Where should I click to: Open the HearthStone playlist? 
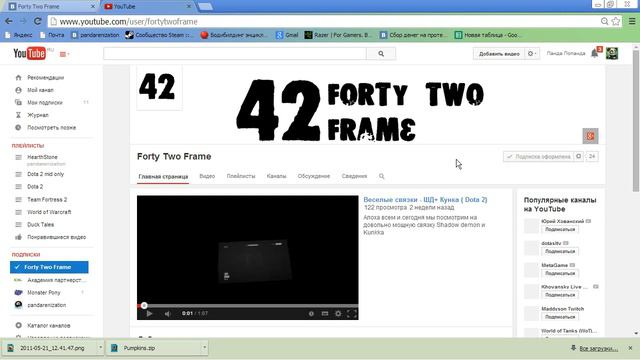pos(42,157)
